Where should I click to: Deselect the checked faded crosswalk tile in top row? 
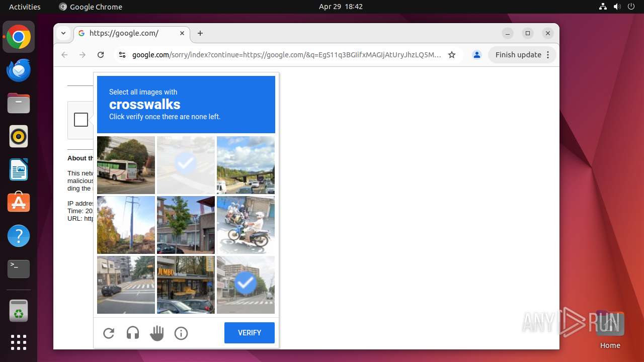pos(186,165)
